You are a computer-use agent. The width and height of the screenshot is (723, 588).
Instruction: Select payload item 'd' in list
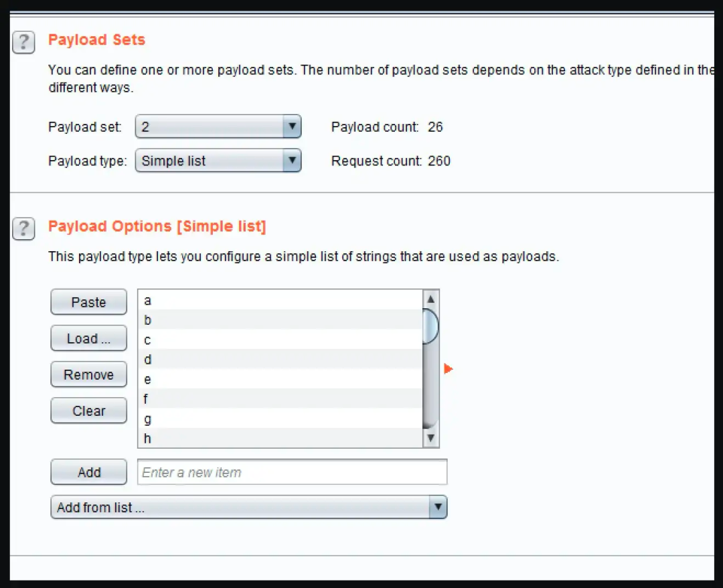pyautogui.click(x=280, y=359)
